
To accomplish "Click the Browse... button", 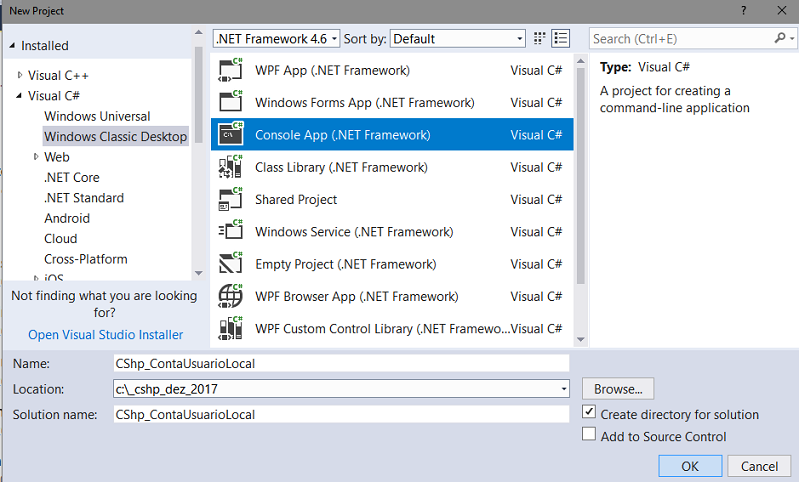I will tap(618, 389).
